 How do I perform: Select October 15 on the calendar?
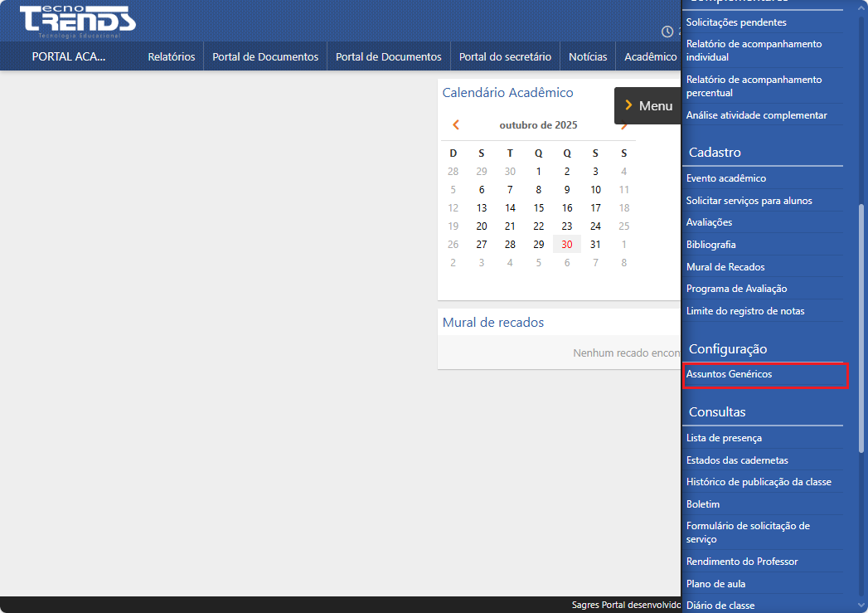click(538, 207)
